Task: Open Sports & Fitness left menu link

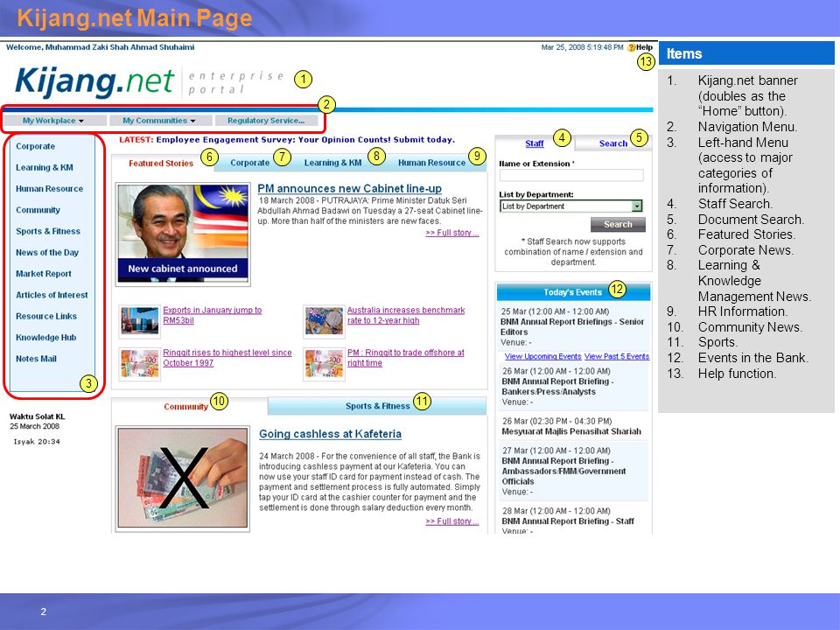Action: 48,231
